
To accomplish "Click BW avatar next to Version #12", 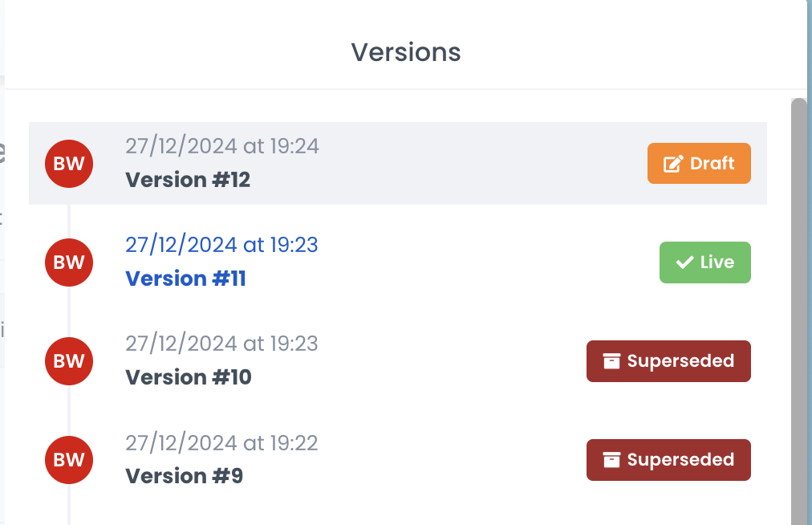I will (x=69, y=164).
